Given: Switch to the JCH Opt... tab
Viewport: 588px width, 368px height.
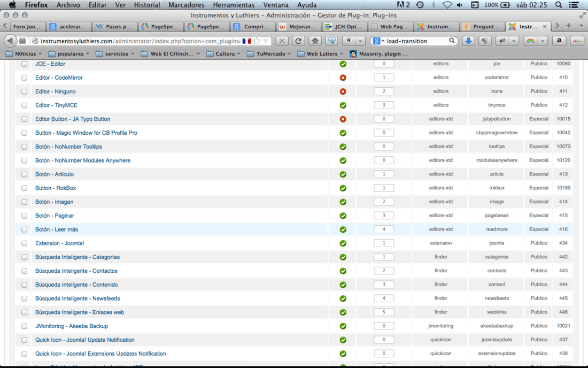Looking at the screenshot, I should click(x=344, y=26).
